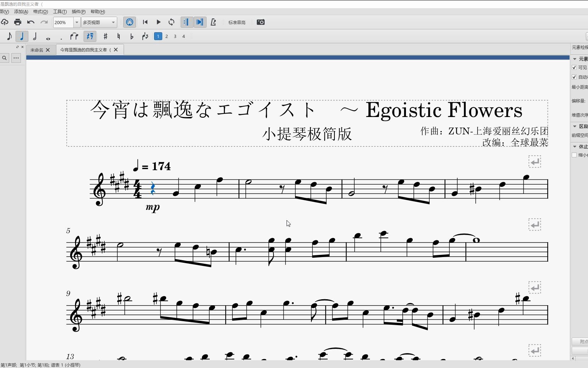Open the 格式(O) menu
The width and height of the screenshot is (588, 368).
[x=40, y=12]
